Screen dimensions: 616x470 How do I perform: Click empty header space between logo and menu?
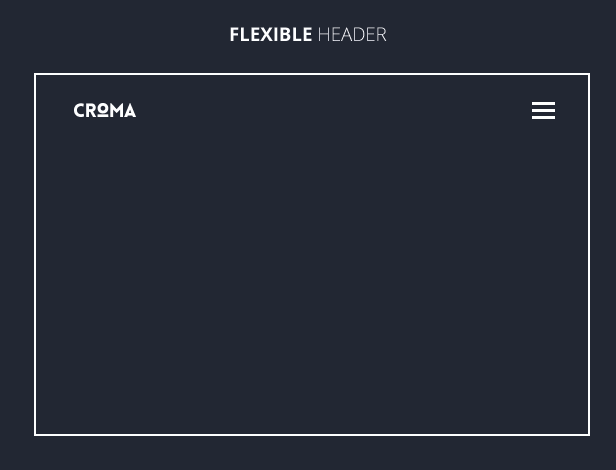[x=334, y=110]
